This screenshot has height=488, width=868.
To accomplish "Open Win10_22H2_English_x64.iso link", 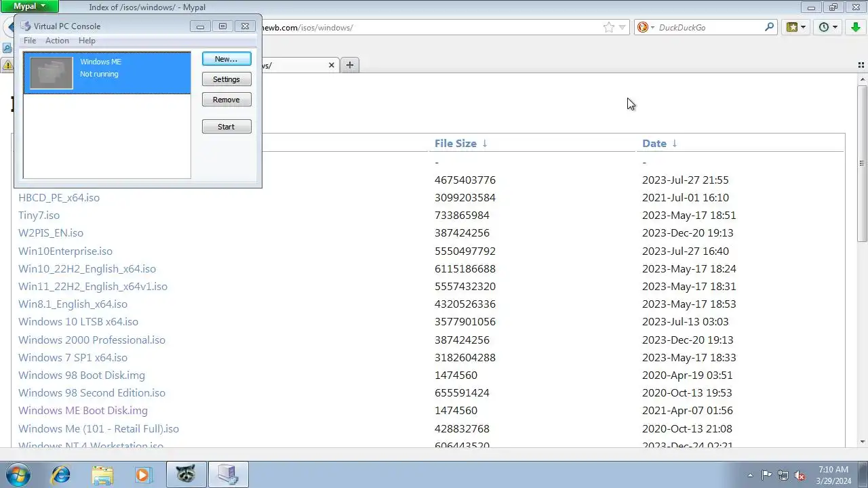I will [87, 268].
